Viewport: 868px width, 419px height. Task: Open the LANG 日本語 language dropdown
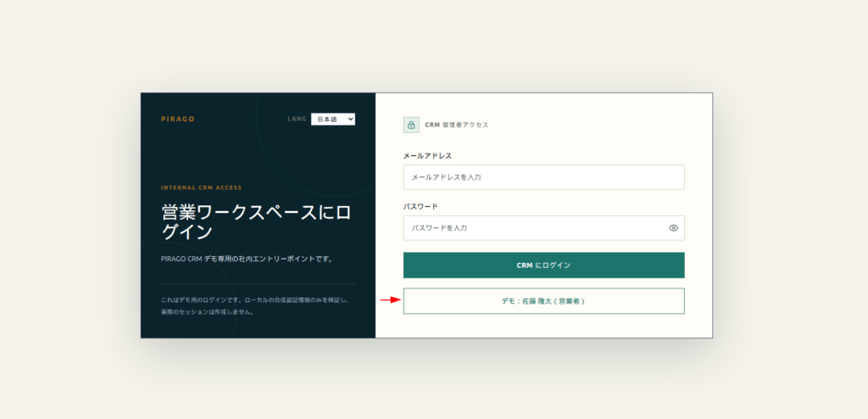coord(332,119)
